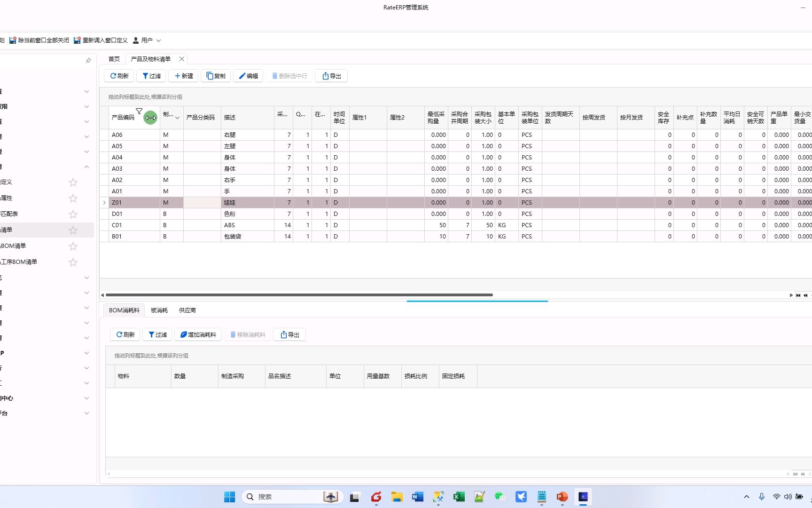Expand the 台 sidebar section chevron

86,413
